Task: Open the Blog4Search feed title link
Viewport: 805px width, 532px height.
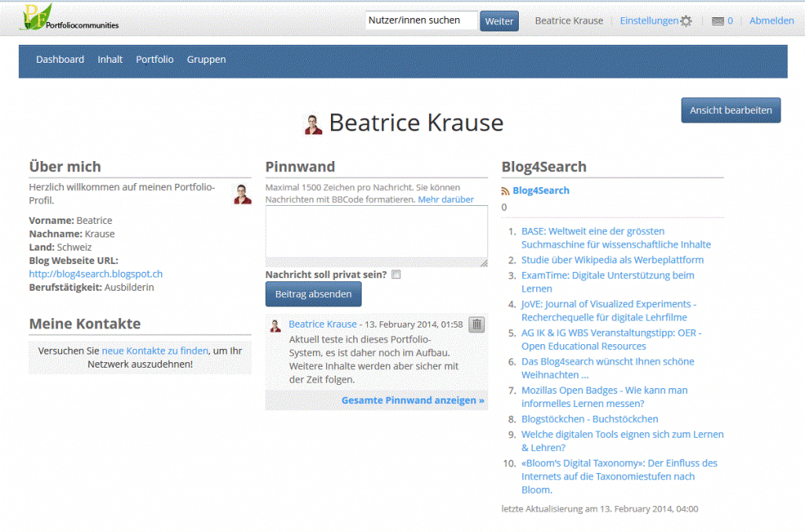Action: point(541,190)
